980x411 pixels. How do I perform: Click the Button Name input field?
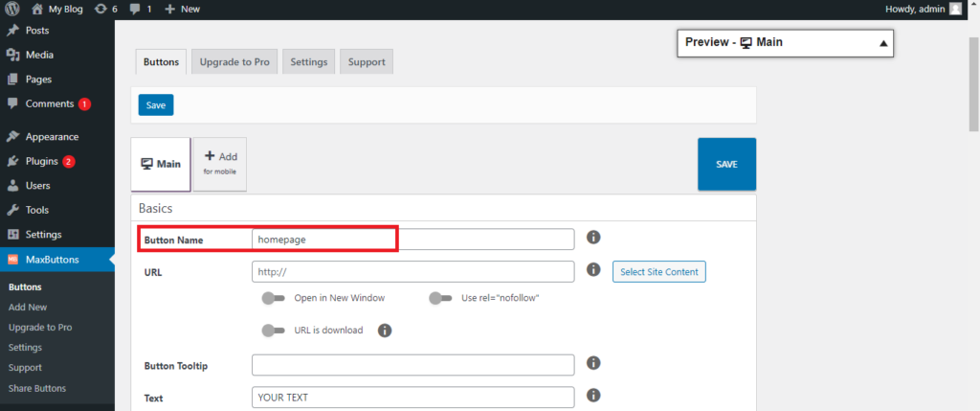pyautogui.click(x=412, y=239)
